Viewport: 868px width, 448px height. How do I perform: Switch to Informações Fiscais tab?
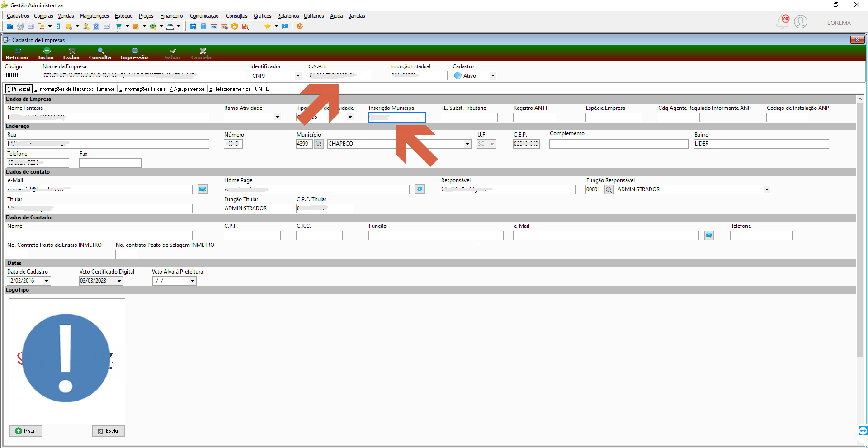coord(142,89)
